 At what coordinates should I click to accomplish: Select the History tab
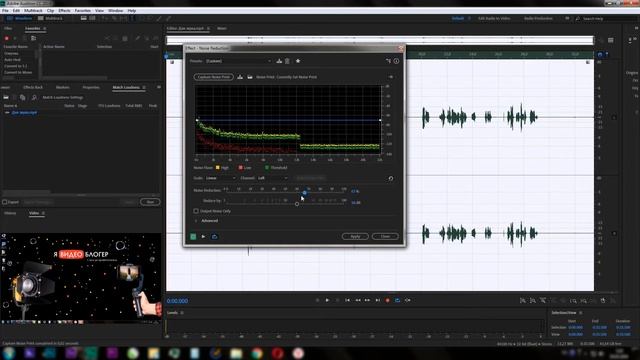pos(10,213)
